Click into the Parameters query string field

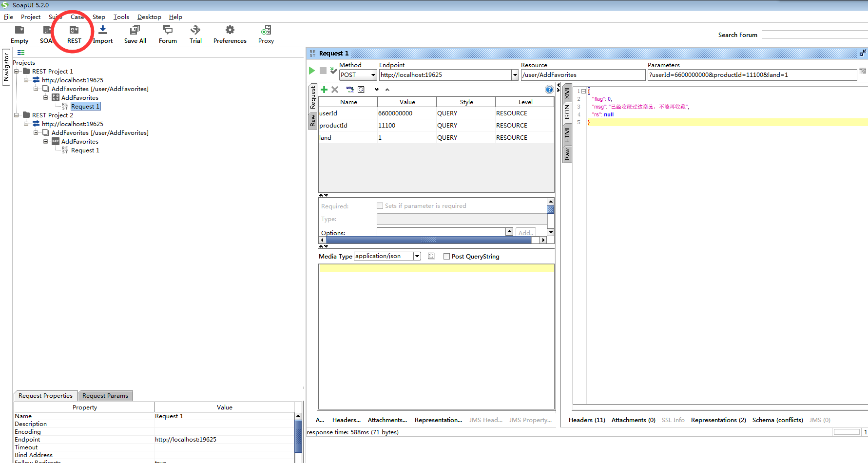point(752,75)
